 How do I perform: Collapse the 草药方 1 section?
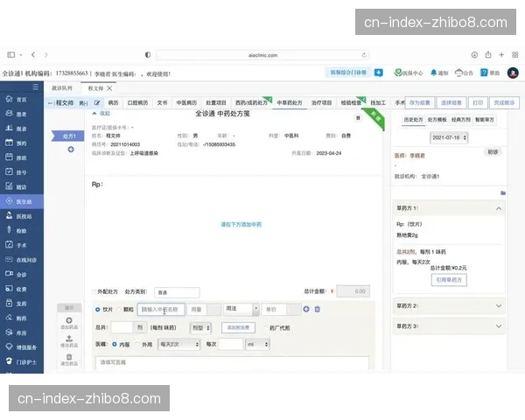499,208
